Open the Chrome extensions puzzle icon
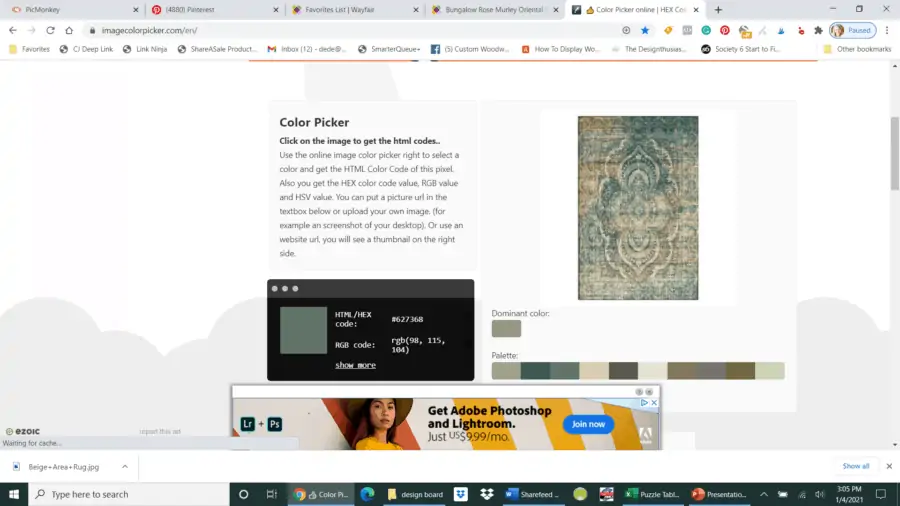Screen dimensions: 900x506 tap(817, 30)
